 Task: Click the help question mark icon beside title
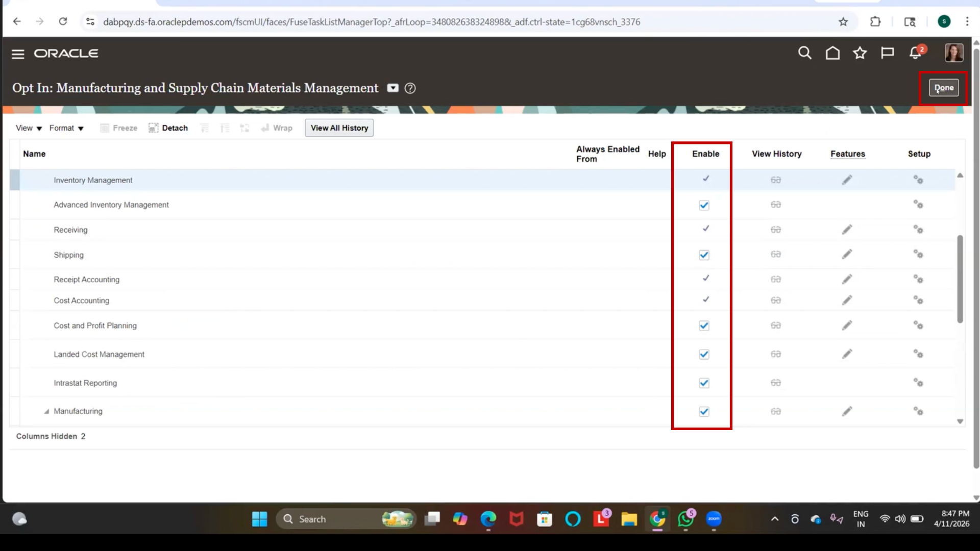click(410, 88)
